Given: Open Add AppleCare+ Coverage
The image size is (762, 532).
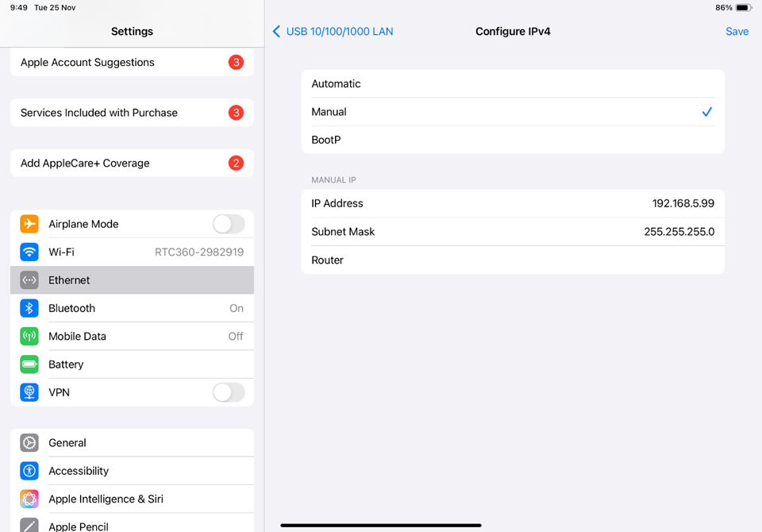Looking at the screenshot, I should click(x=132, y=164).
